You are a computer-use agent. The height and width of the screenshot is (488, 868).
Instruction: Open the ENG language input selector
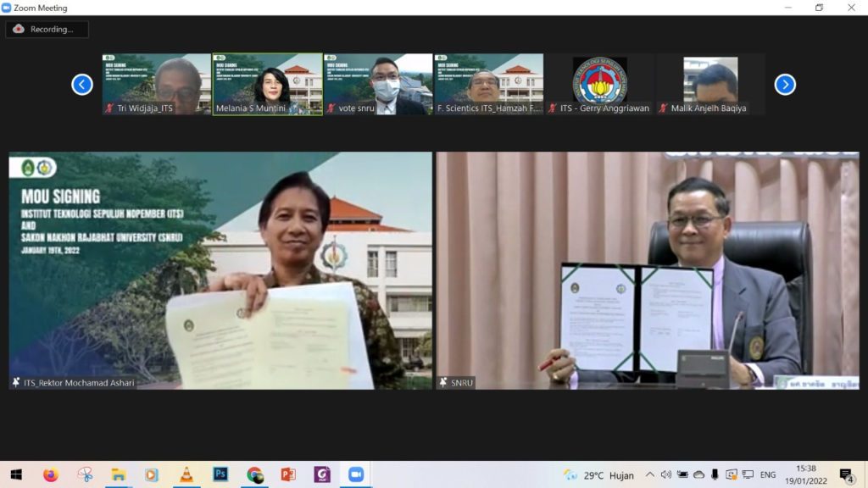coord(768,475)
